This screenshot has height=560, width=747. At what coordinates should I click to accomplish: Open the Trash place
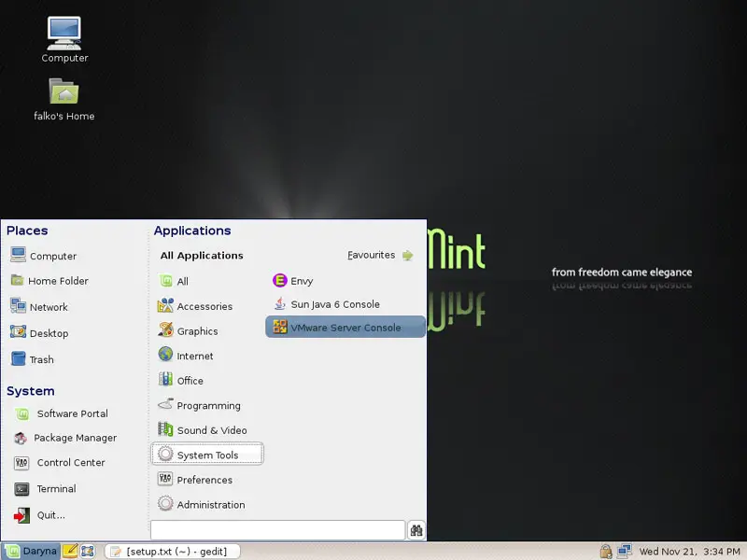click(x=32, y=359)
